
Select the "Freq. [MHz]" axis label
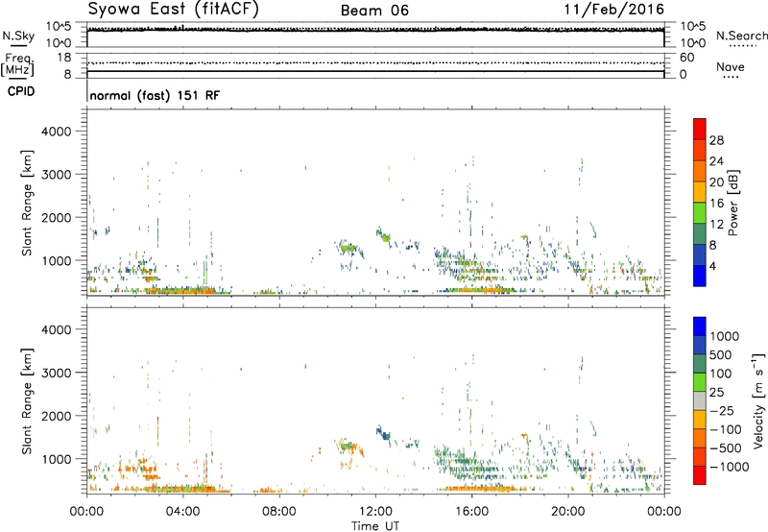click(x=18, y=64)
